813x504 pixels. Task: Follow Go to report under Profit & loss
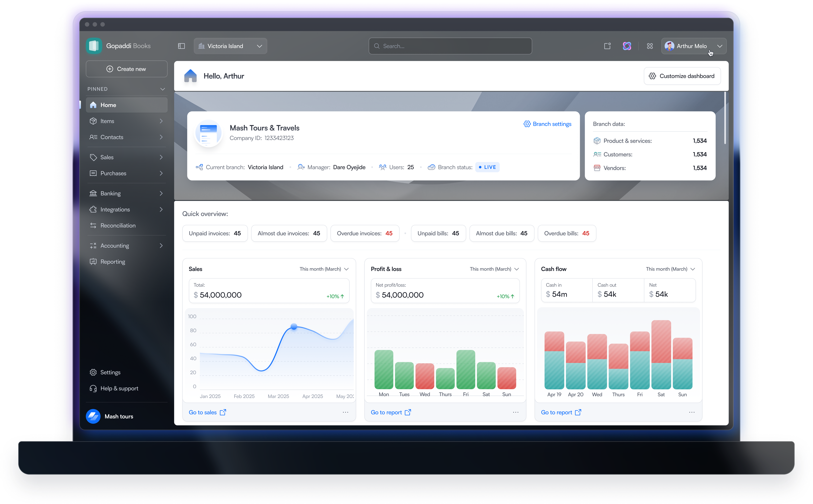[391, 412]
